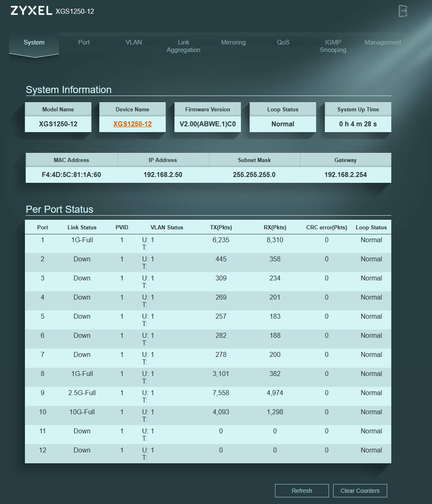
Task: Click the ZYXEL logo
Action: (32, 11)
